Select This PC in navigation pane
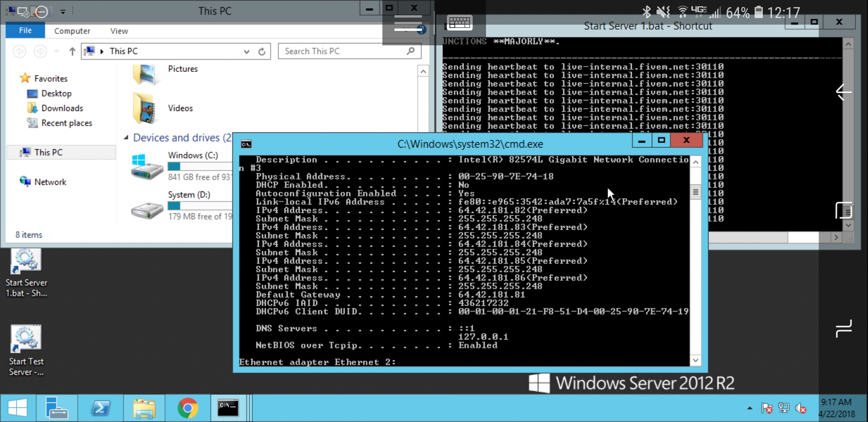Viewport: 868px width, 422px height. (x=61, y=152)
